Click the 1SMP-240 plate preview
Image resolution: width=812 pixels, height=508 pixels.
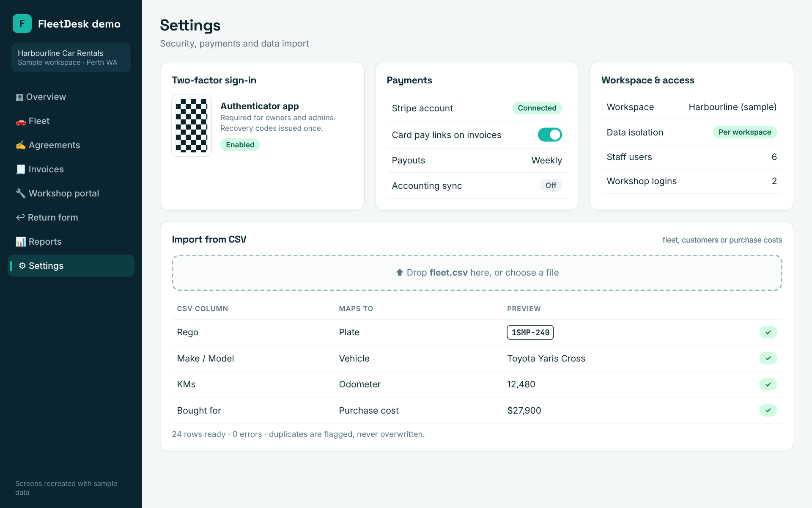click(x=530, y=332)
